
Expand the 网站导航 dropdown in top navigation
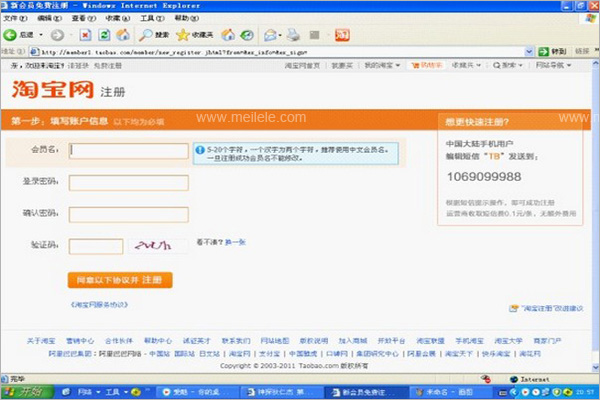[555, 65]
